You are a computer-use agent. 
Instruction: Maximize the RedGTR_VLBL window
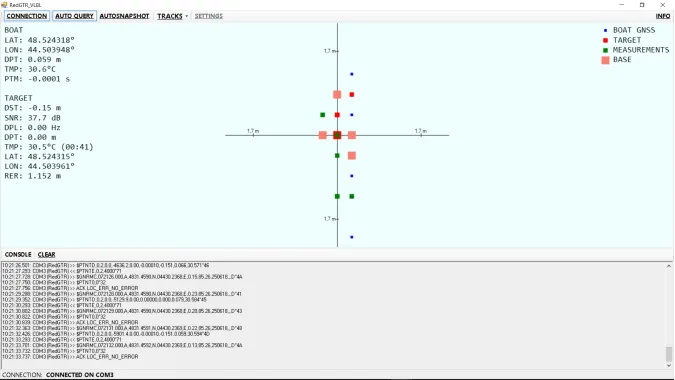[642, 5]
